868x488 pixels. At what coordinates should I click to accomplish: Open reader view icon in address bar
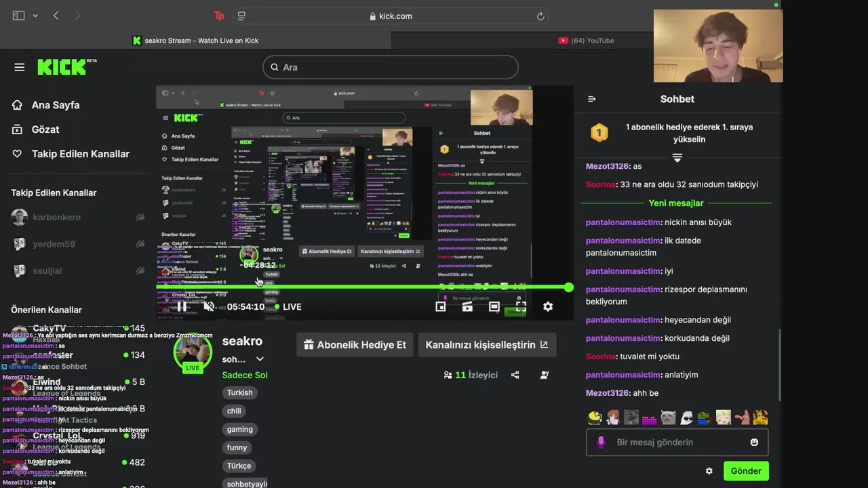coord(241,16)
